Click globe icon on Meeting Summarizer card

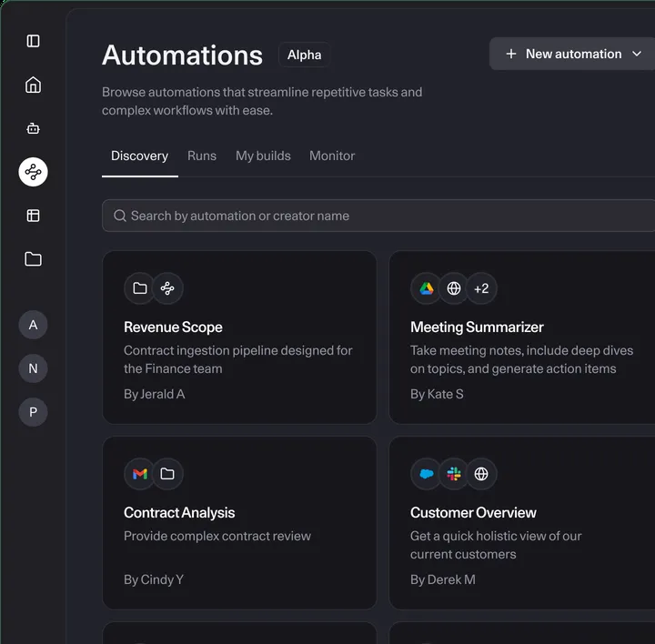(x=454, y=288)
